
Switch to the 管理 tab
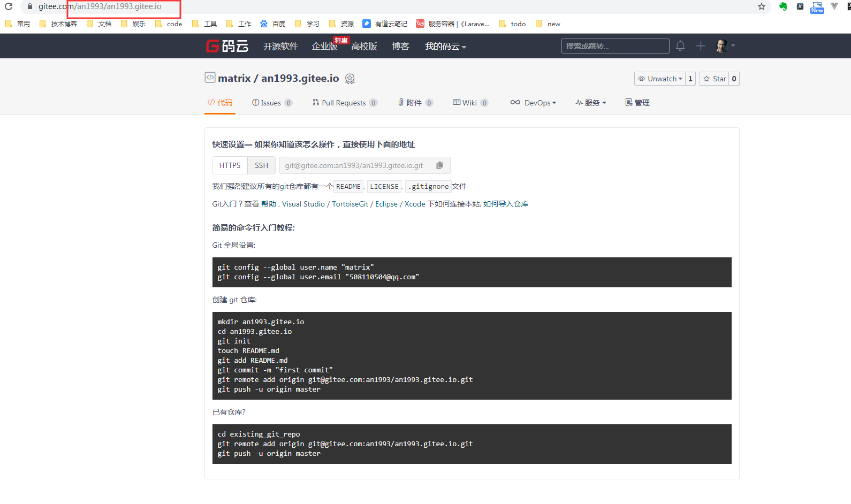pyautogui.click(x=637, y=103)
